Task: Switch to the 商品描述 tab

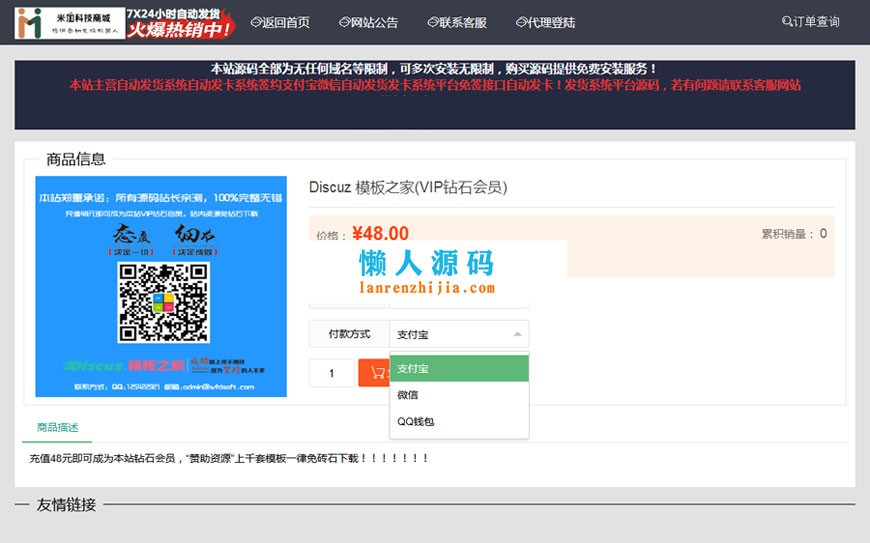Action: pos(57,427)
